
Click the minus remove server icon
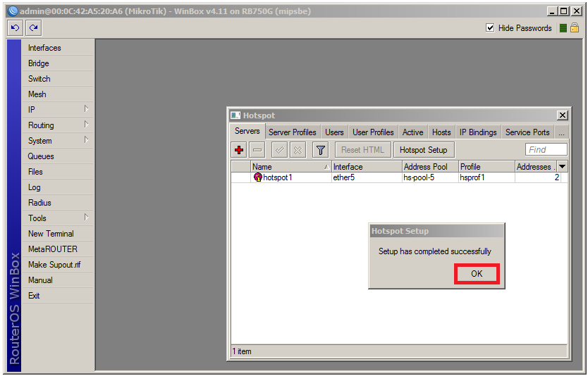coord(257,150)
